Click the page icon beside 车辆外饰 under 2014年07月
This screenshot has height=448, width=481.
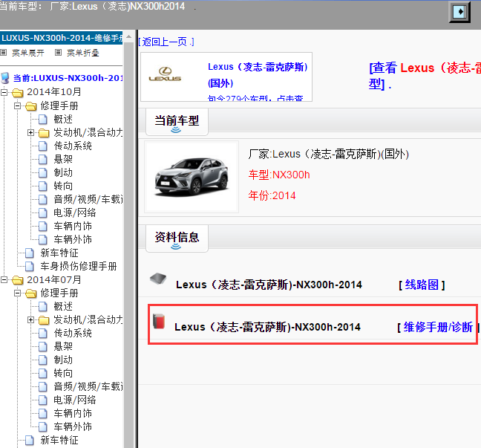(x=43, y=426)
